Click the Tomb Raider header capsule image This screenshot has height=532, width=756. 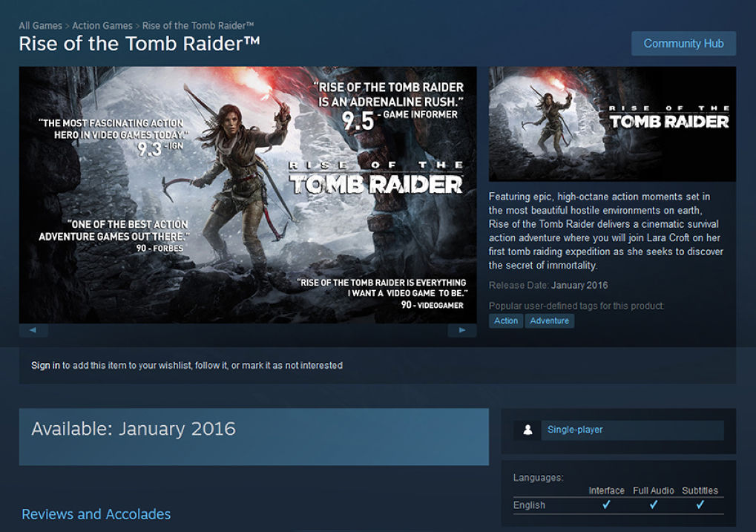tap(612, 124)
